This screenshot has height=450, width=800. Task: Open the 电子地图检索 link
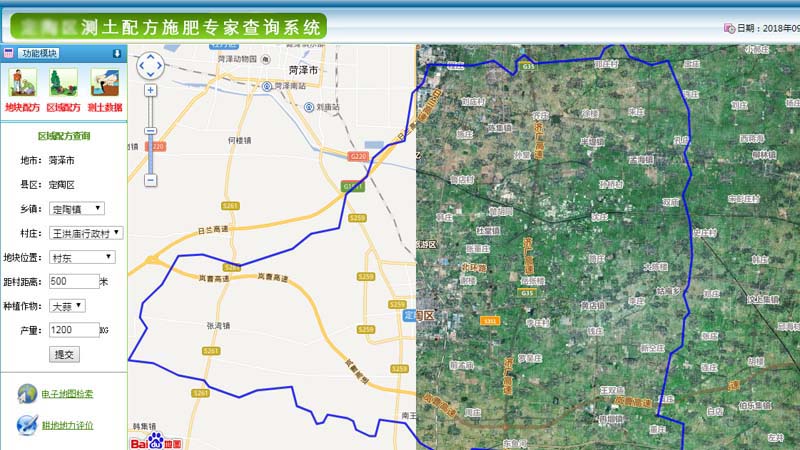coord(68,394)
